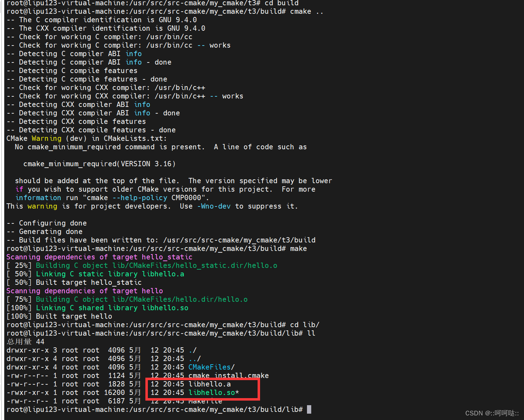
Task: Click the text '-- Generating done'
Action: click(x=44, y=232)
